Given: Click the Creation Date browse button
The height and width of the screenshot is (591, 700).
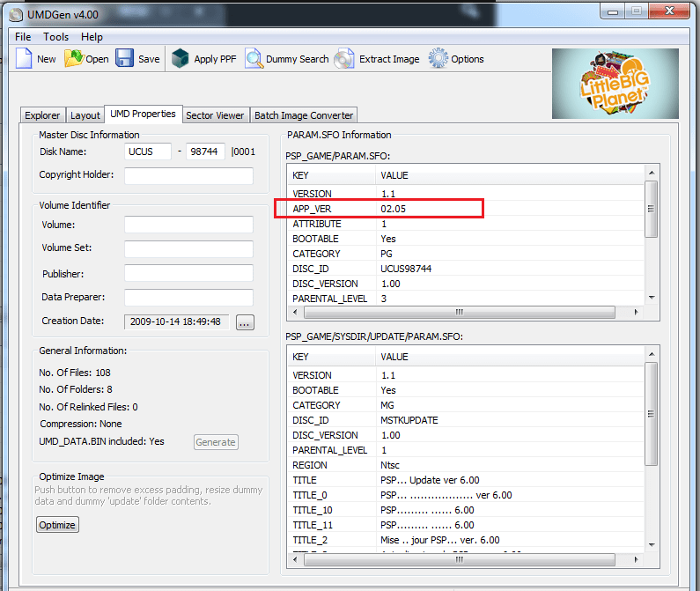Looking at the screenshot, I should click(x=245, y=322).
